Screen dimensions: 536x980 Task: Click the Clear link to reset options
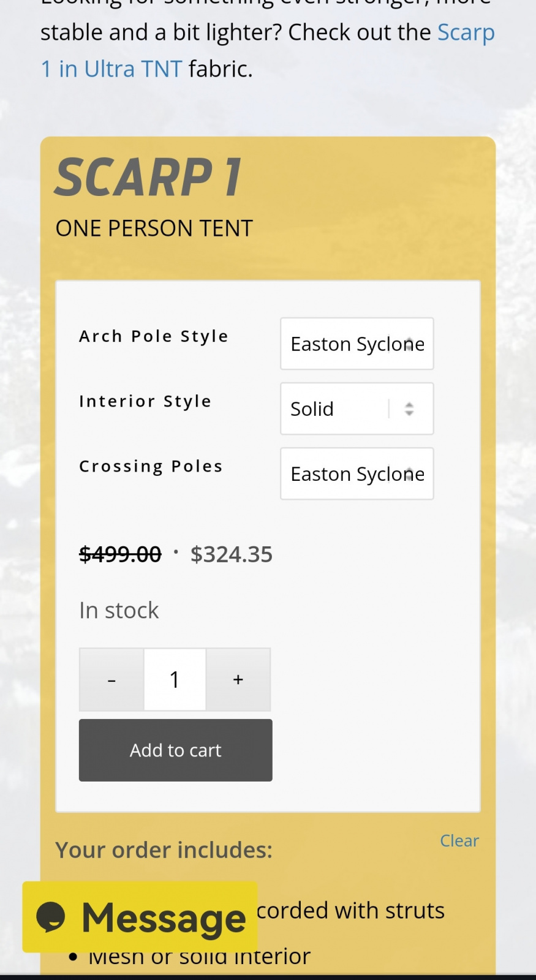point(459,840)
